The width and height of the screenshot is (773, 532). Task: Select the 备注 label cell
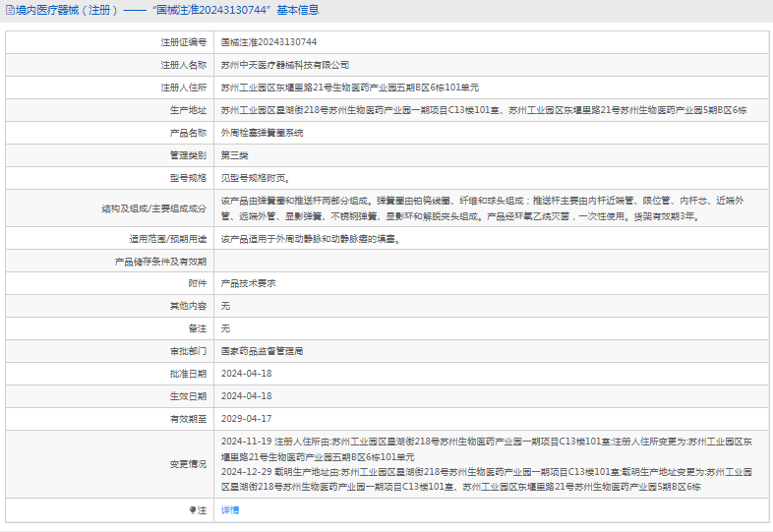(110, 328)
